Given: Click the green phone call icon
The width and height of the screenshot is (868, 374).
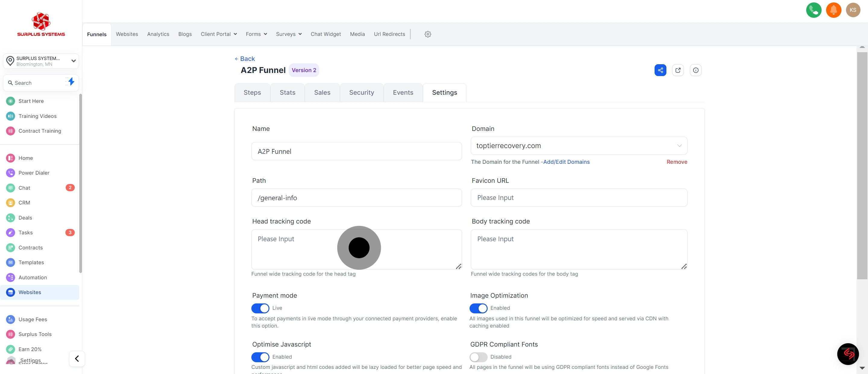Looking at the screenshot, I should tap(813, 10).
